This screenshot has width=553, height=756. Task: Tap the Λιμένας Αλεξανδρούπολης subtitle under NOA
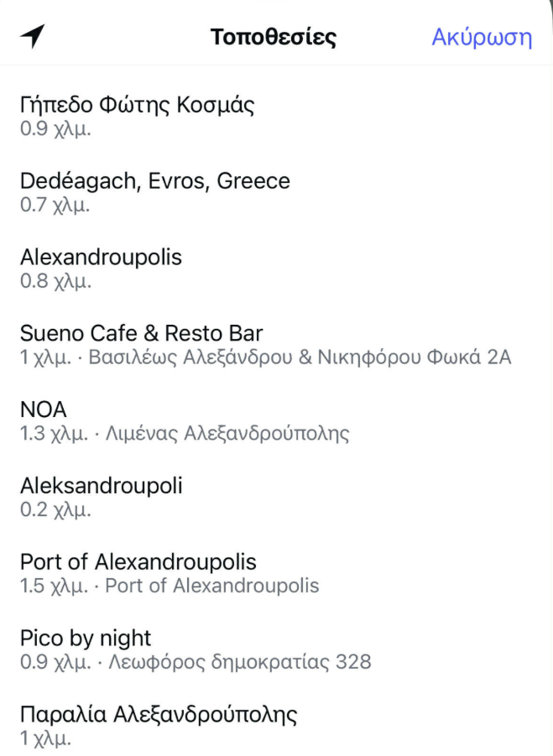coord(225,434)
